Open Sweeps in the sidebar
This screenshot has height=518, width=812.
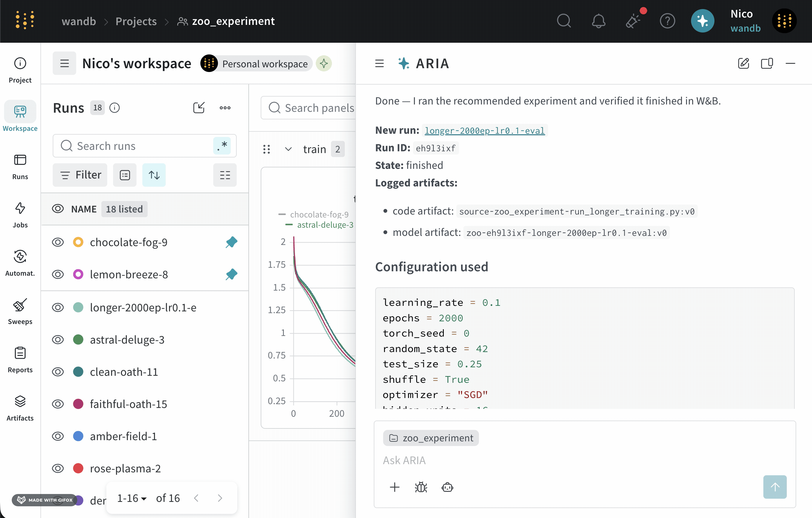tap(20, 312)
